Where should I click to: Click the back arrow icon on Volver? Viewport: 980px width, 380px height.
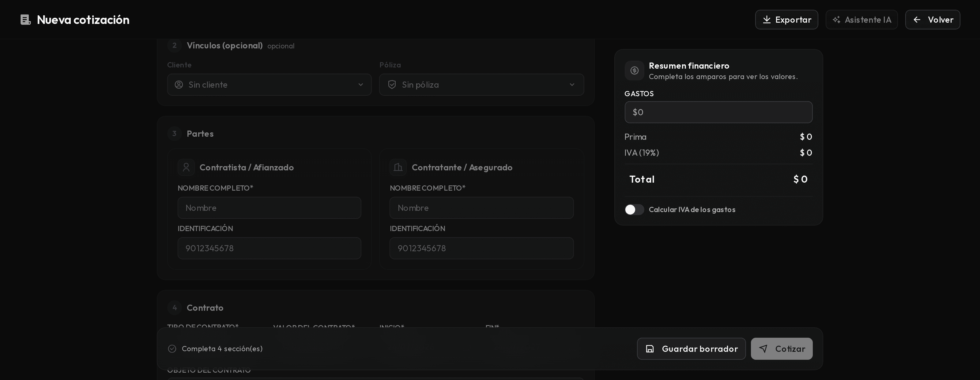[x=917, y=20]
